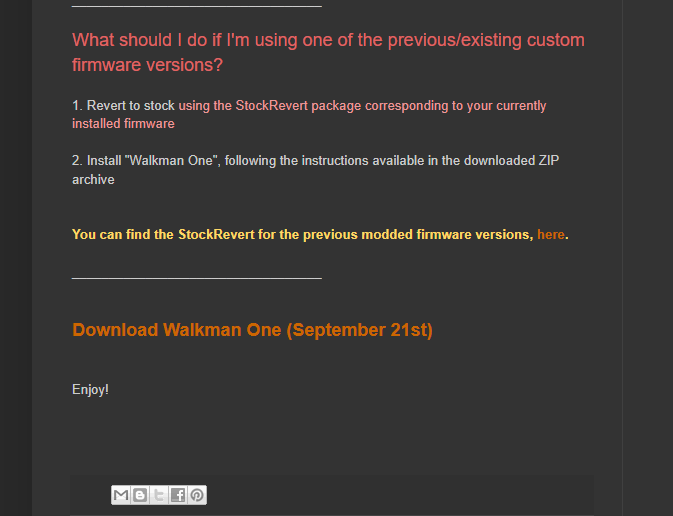This screenshot has height=516, width=673.
Task: Click the horizontal divider above the red heading
Action: (197, 6)
